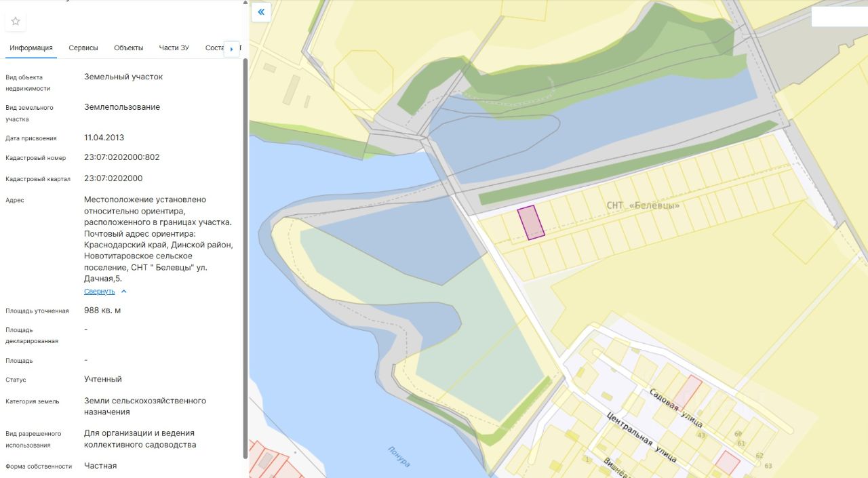Switch to the Объекты tab
Viewport: 868px width, 478px height.
click(x=129, y=48)
